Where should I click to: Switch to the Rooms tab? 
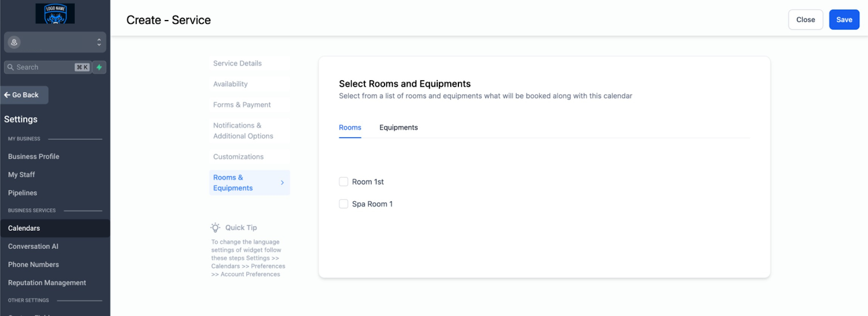(x=350, y=128)
